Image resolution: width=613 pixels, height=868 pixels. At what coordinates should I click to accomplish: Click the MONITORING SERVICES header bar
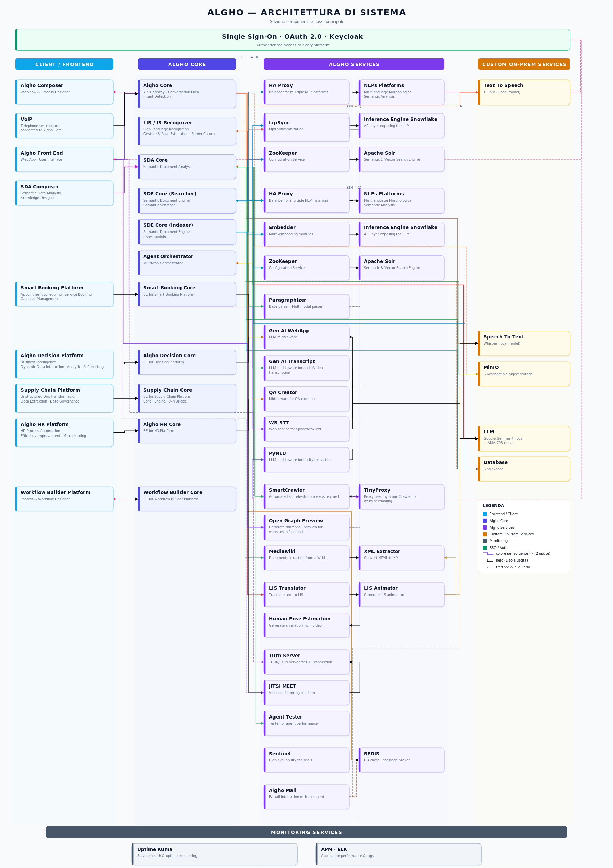tap(306, 832)
